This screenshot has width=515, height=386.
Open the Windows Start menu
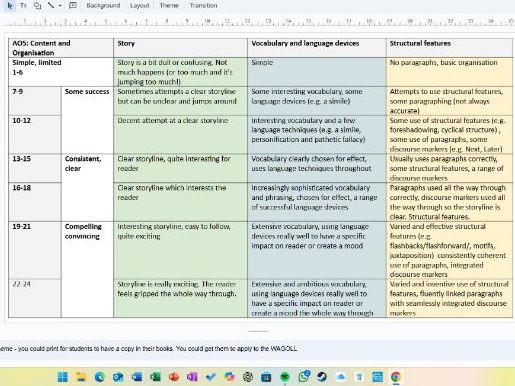click(x=63, y=377)
